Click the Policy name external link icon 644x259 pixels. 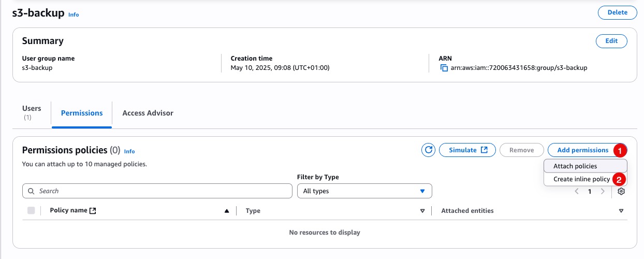93,211
